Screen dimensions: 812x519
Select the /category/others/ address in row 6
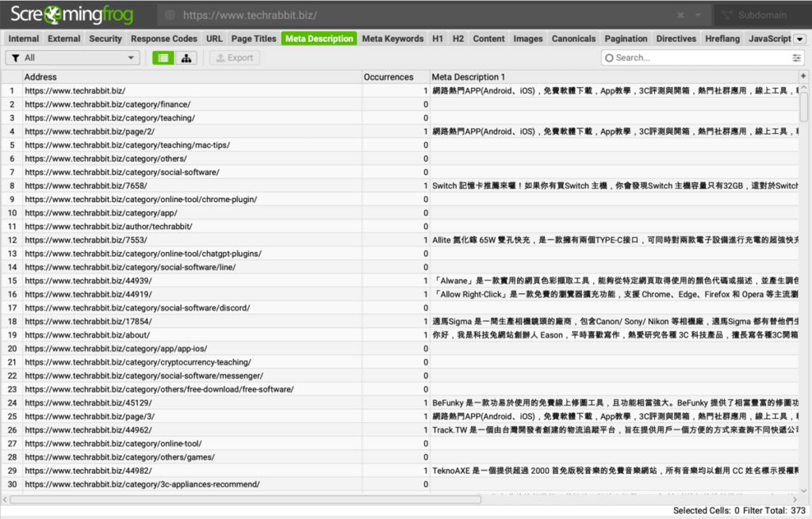(105, 158)
